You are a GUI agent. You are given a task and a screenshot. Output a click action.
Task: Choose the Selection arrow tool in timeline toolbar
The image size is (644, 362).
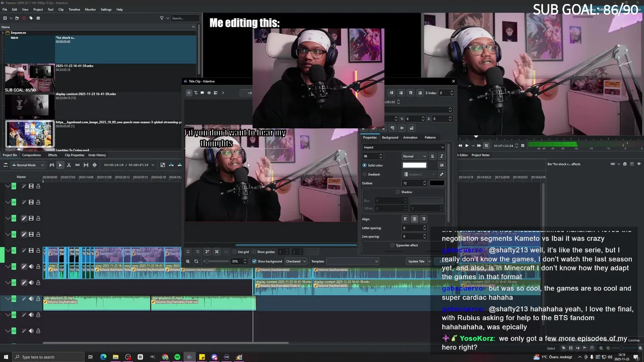(x=60, y=165)
